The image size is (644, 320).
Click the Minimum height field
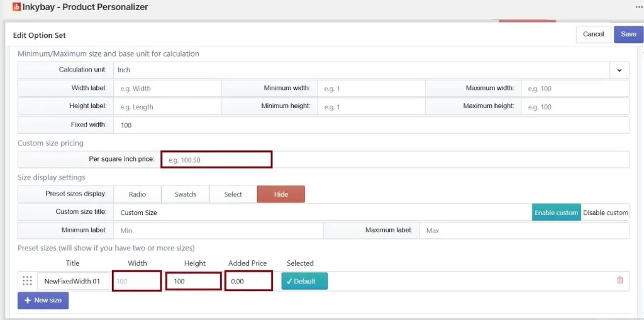371,107
